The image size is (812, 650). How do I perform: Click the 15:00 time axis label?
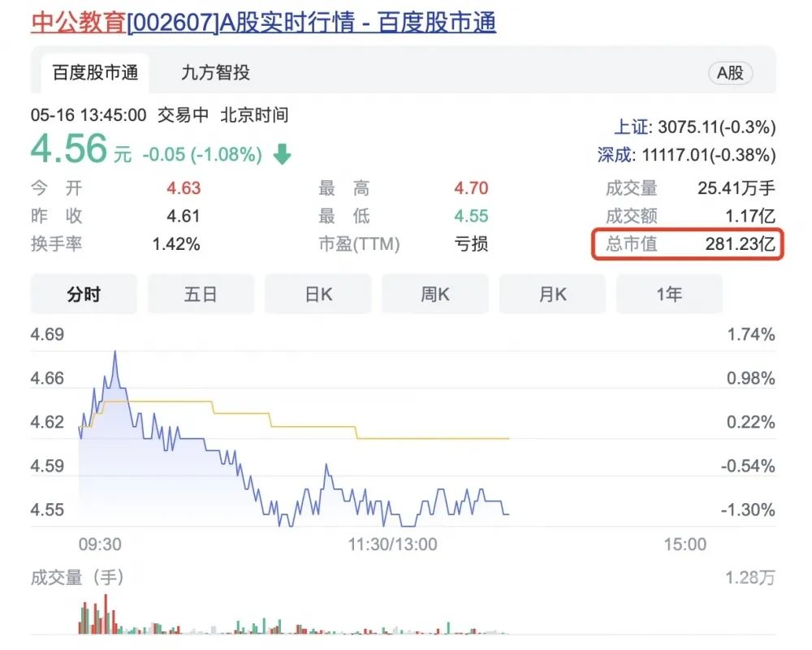click(x=685, y=545)
